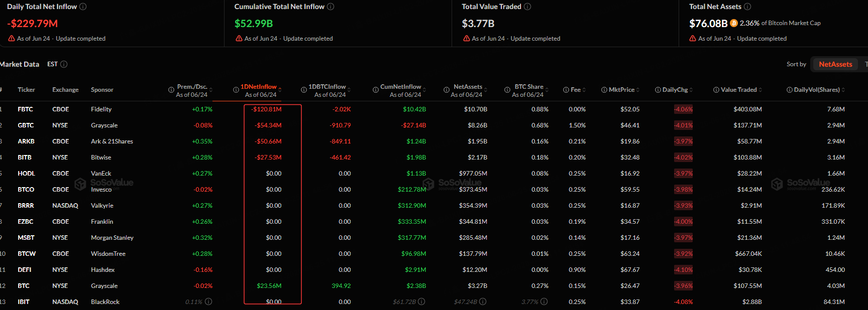The width and height of the screenshot is (868, 310).
Task: Click warning icon under $52.99B cumulative inflow
Action: [239, 38]
